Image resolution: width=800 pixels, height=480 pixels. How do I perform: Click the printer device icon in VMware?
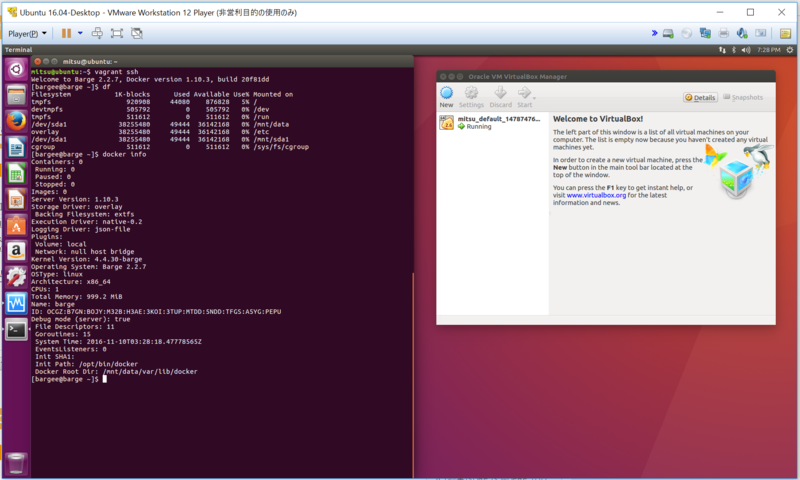pyautogui.click(x=723, y=34)
